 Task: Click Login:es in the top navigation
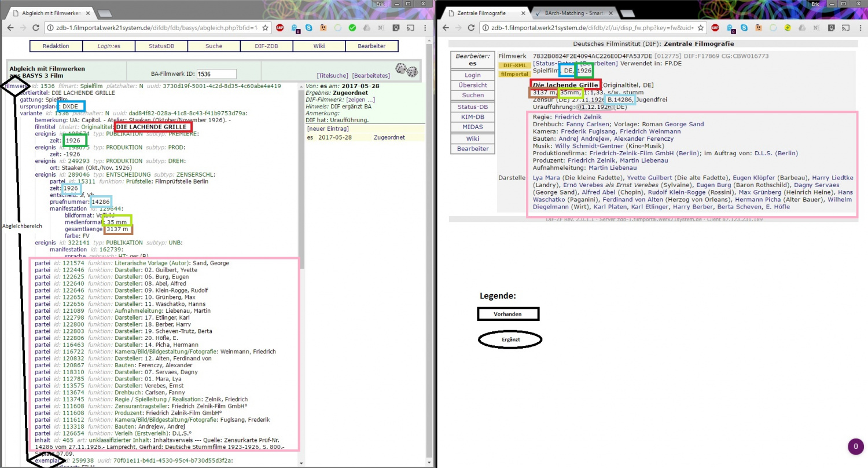pos(108,46)
